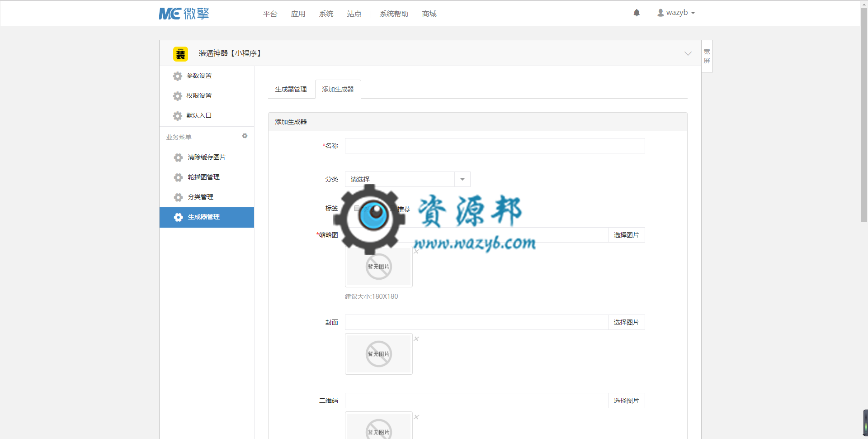Click 选择图片 for 缩略图
Screen dimensions: 868x439
[x=626, y=235]
